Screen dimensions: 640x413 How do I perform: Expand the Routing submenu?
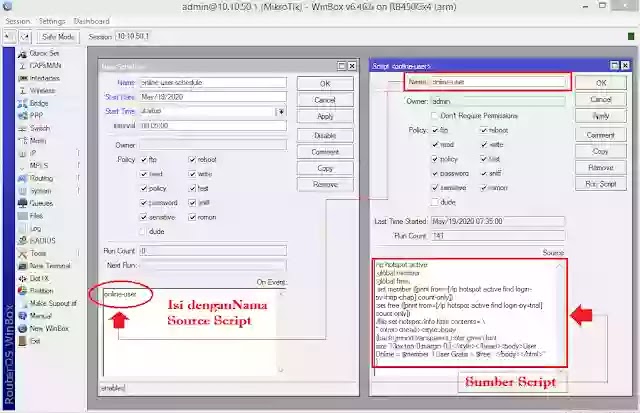78,178
